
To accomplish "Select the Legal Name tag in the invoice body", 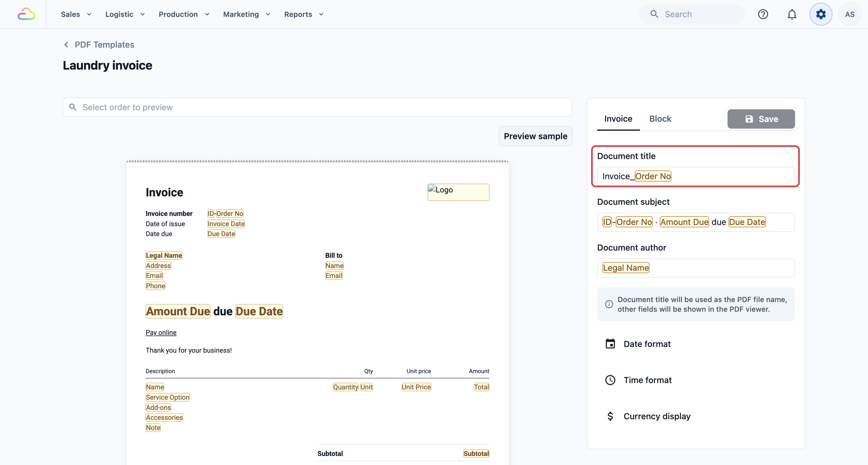I will [164, 255].
